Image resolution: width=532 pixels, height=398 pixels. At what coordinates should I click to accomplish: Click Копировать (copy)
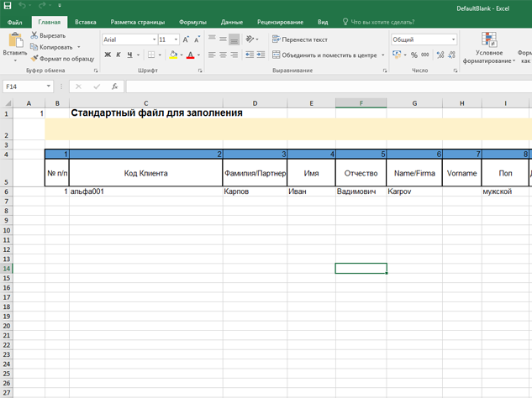coord(51,47)
